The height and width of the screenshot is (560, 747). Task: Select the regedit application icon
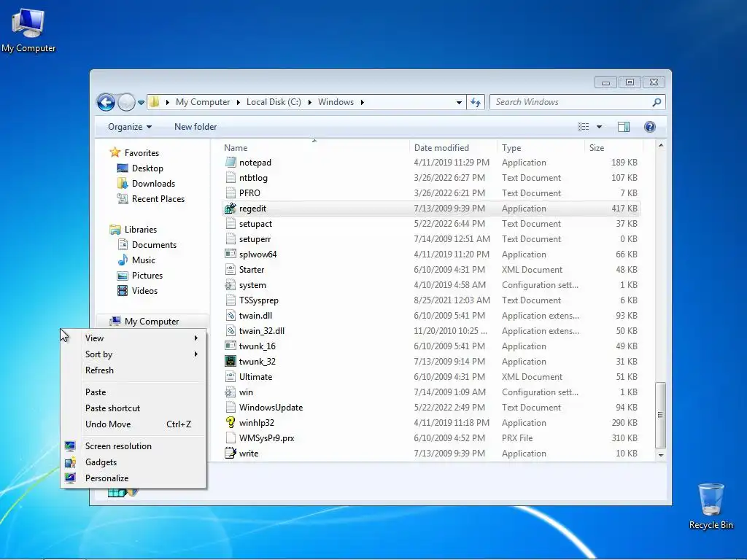[x=231, y=208]
